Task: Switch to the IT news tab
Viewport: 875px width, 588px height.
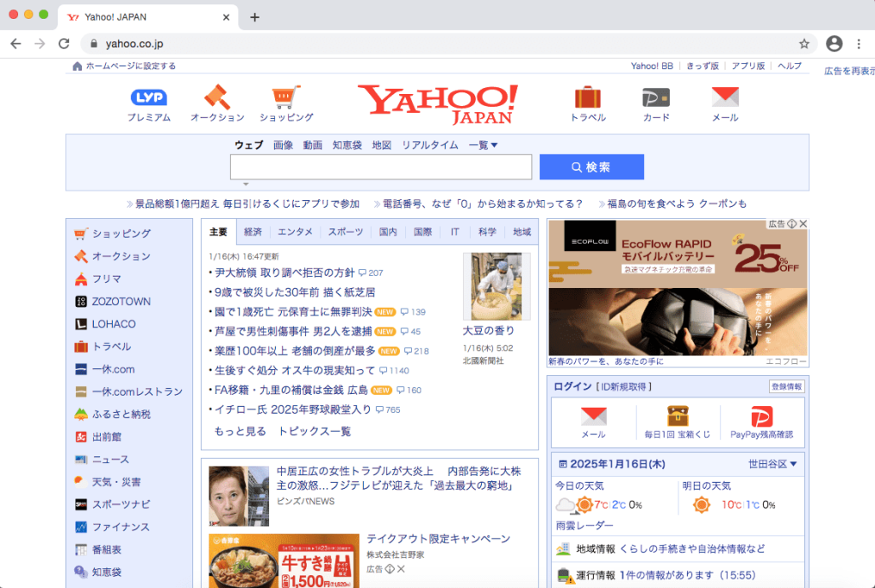Action: coord(455,232)
